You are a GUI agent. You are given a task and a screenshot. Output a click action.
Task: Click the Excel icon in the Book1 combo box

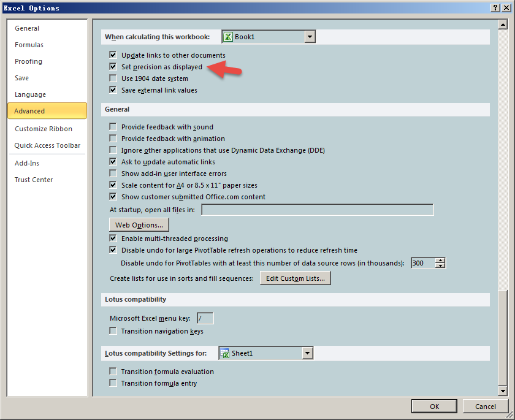(227, 37)
